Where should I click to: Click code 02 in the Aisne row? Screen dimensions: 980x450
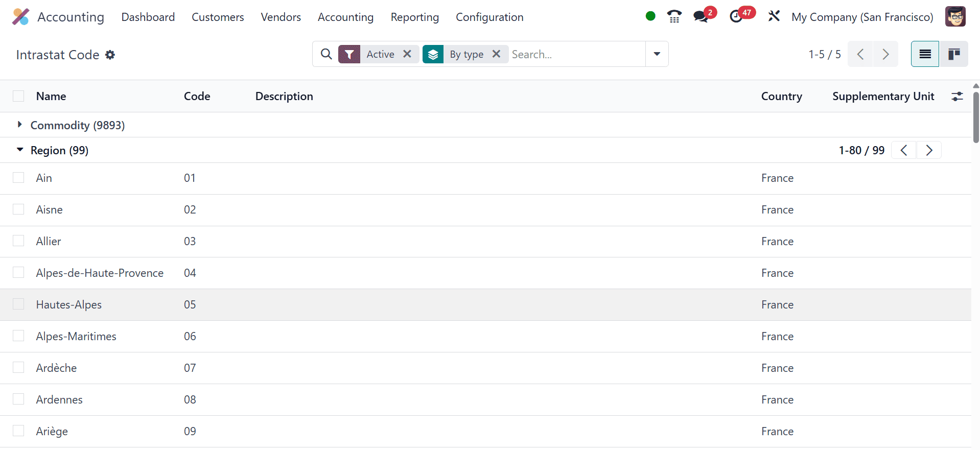(x=190, y=209)
